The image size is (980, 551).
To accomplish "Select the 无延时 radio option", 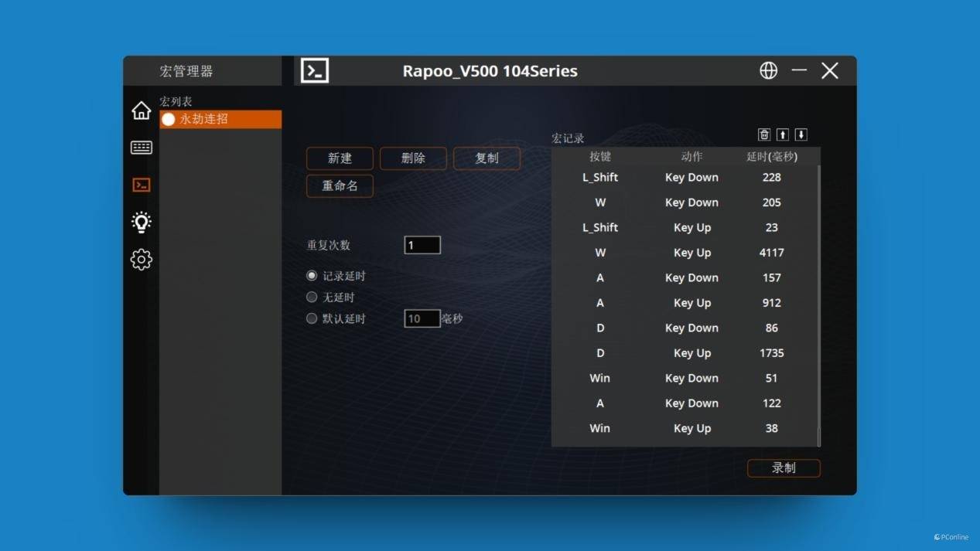I will point(312,297).
